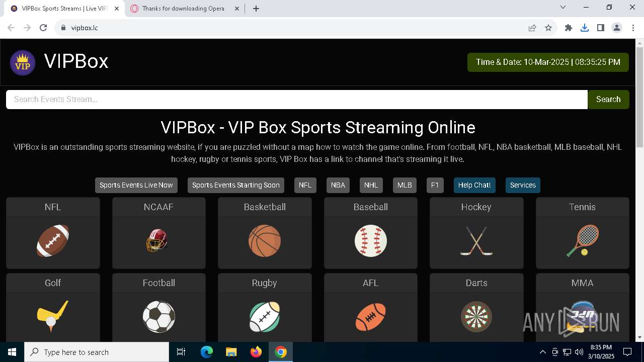Select the NBA quick link button
The height and width of the screenshot is (362, 644).
338,185
